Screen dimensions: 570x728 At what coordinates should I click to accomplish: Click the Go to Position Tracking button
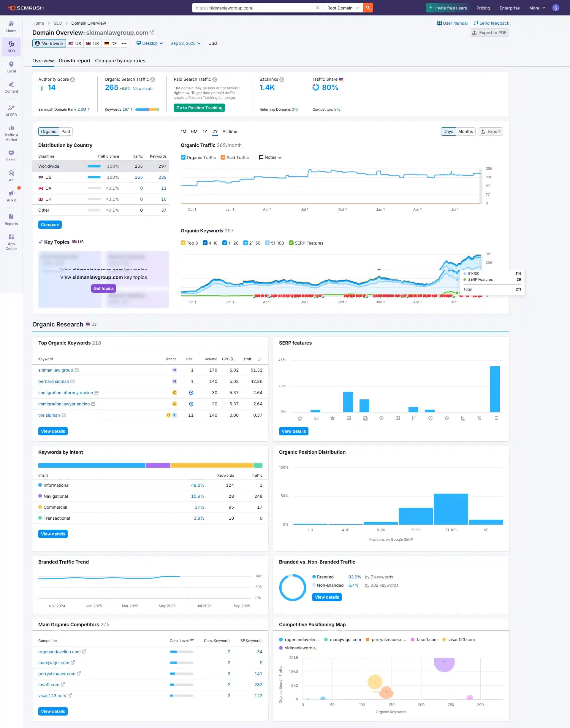point(199,108)
